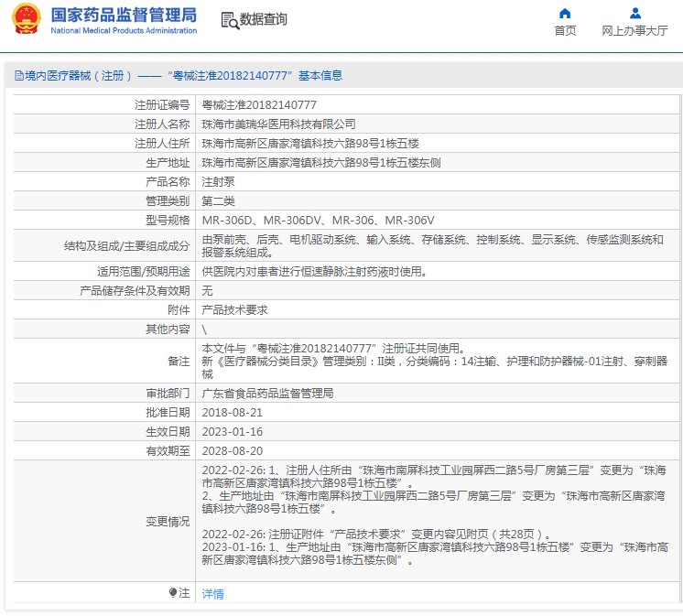Click the 管理类别 label
The image size is (683, 616).
[168, 201]
